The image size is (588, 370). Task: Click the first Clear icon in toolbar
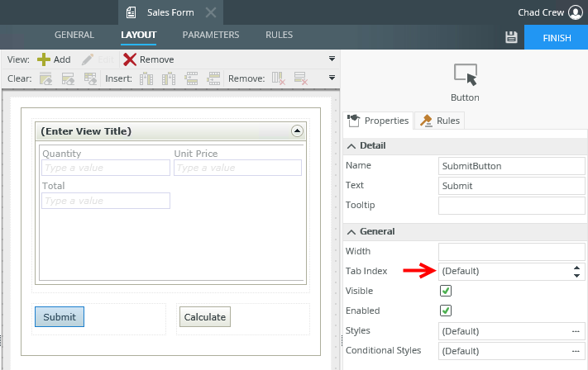[45, 79]
